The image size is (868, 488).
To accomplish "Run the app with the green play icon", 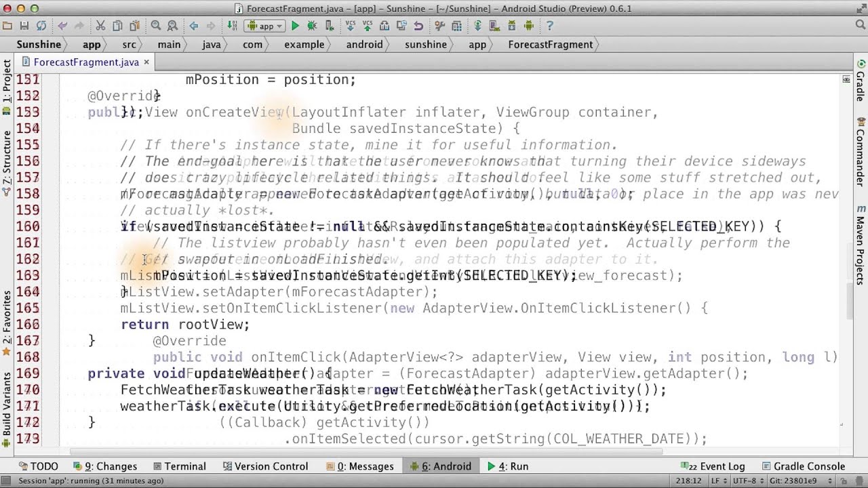I will (x=295, y=26).
